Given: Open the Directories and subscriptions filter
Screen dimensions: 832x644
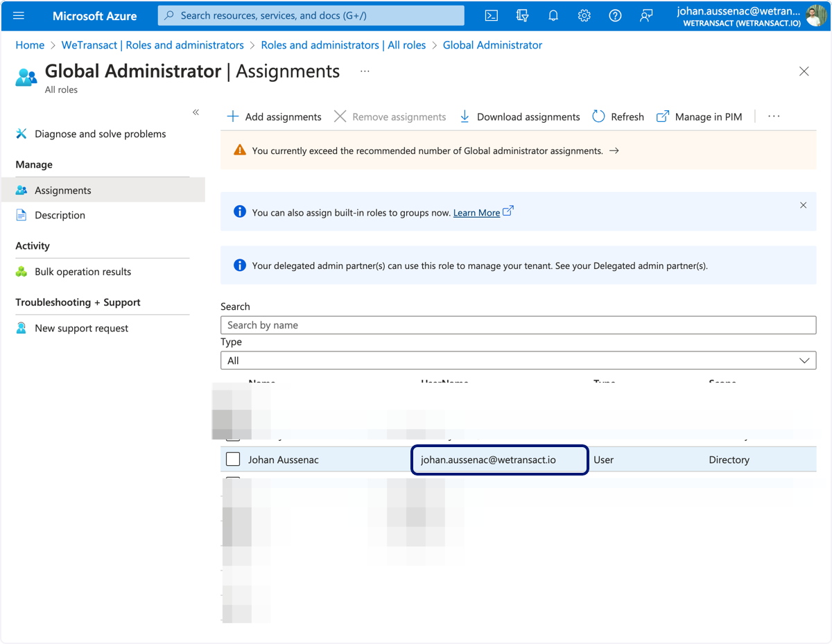Looking at the screenshot, I should (523, 15).
